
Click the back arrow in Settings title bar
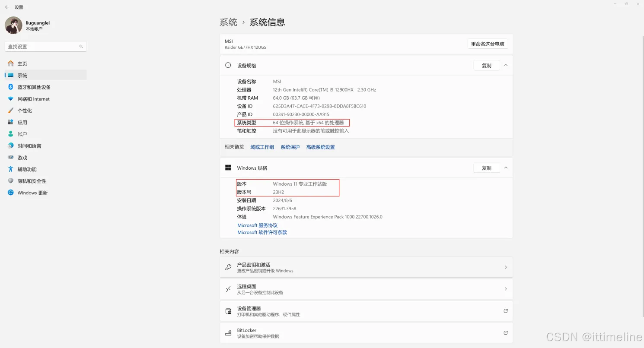click(7, 7)
